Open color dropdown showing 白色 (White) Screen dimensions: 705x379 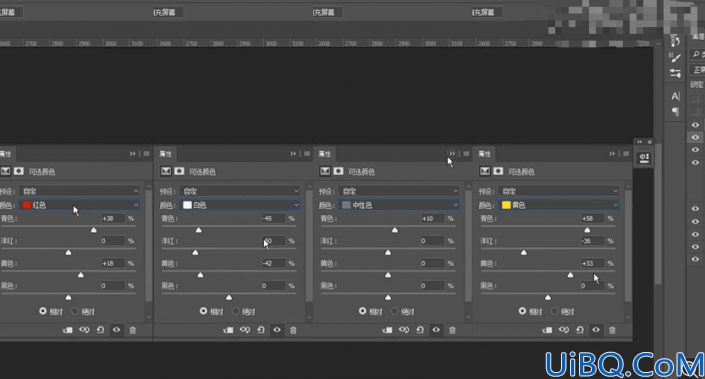pyautogui.click(x=240, y=205)
